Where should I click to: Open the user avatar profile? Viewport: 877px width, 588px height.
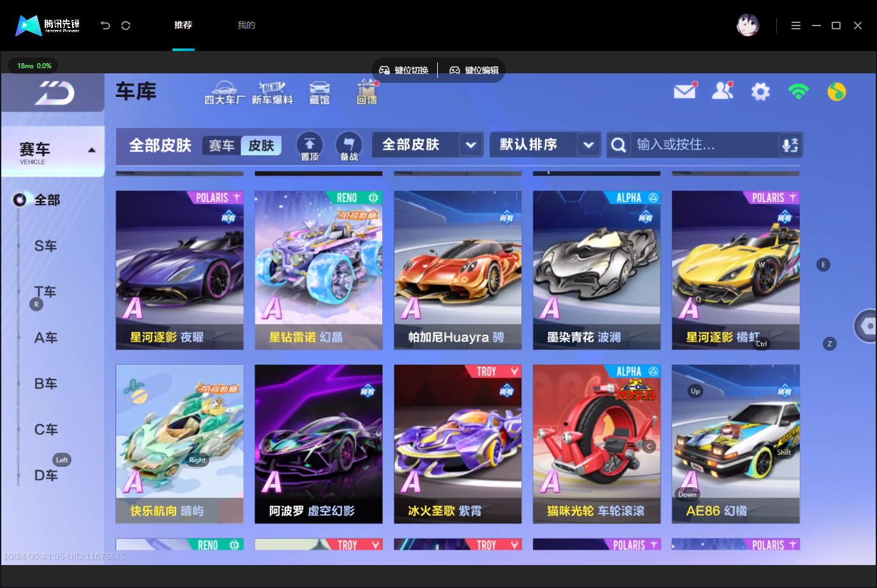tap(748, 26)
